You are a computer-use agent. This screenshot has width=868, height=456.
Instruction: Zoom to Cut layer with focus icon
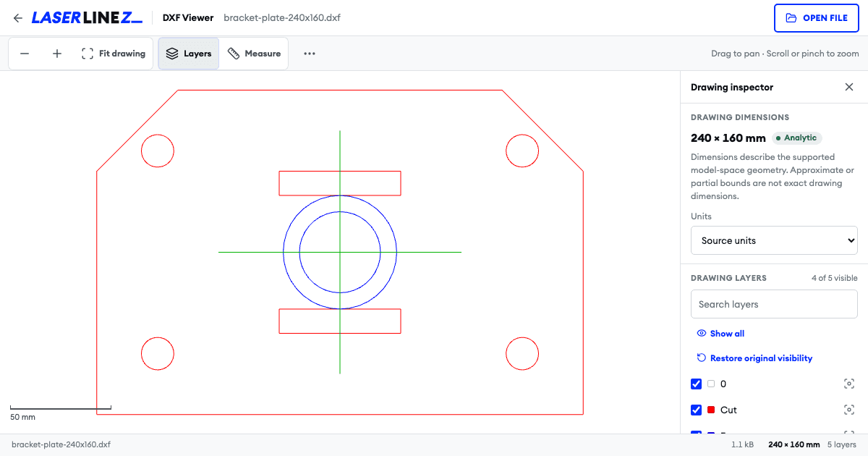click(849, 410)
